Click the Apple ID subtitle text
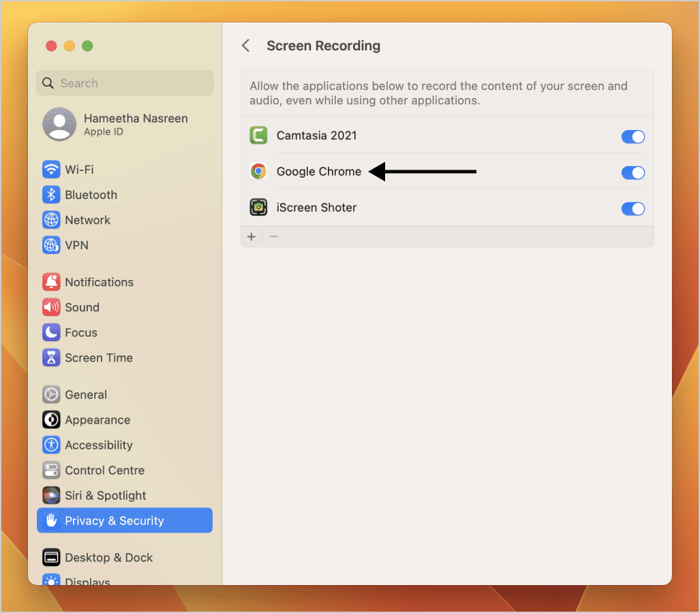This screenshot has height=613, width=700. click(x=104, y=131)
